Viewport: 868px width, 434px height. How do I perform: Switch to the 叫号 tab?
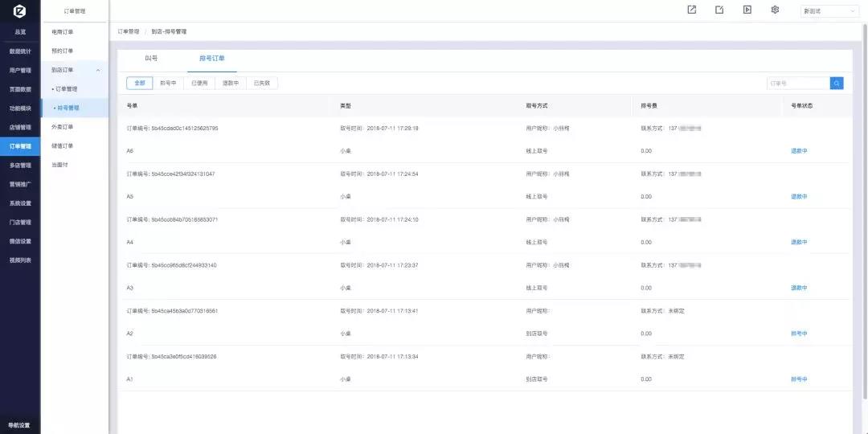tap(151, 58)
